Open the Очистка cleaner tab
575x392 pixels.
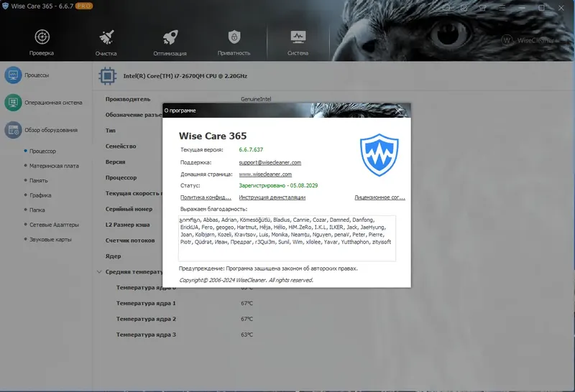pyautogui.click(x=106, y=42)
